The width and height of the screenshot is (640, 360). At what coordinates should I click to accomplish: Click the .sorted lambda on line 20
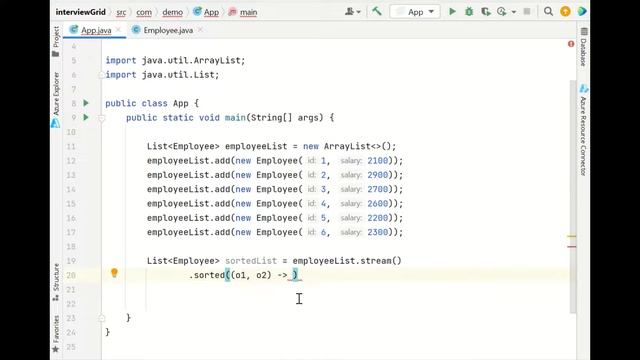[x=243, y=275]
